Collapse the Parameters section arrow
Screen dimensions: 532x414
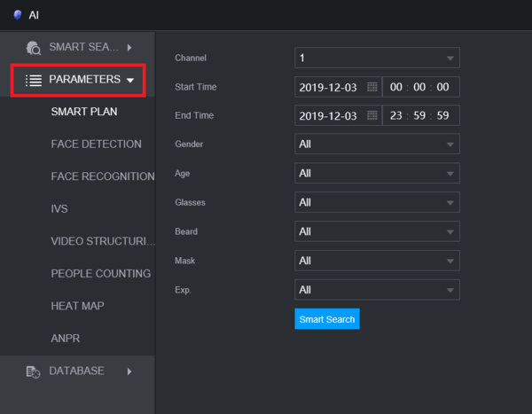pyautogui.click(x=131, y=80)
